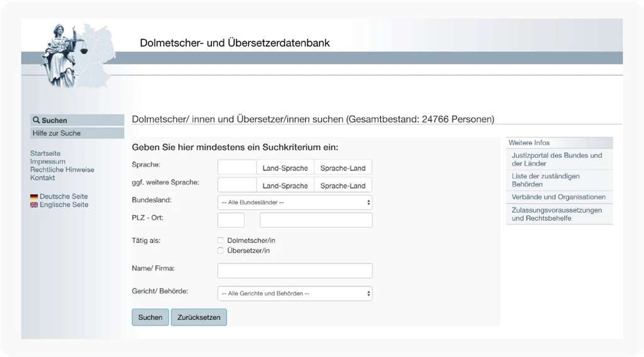
Task: Open Rechtliche Hinweise link
Action: (x=62, y=170)
